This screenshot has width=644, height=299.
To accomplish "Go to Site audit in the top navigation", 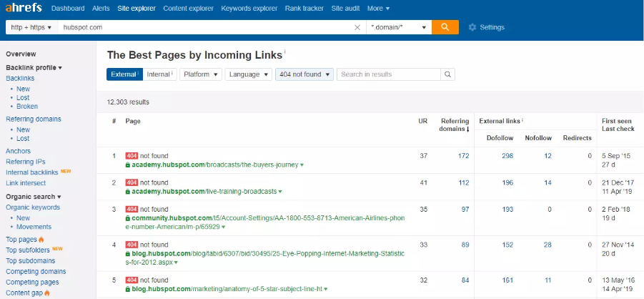I will [x=347, y=9].
